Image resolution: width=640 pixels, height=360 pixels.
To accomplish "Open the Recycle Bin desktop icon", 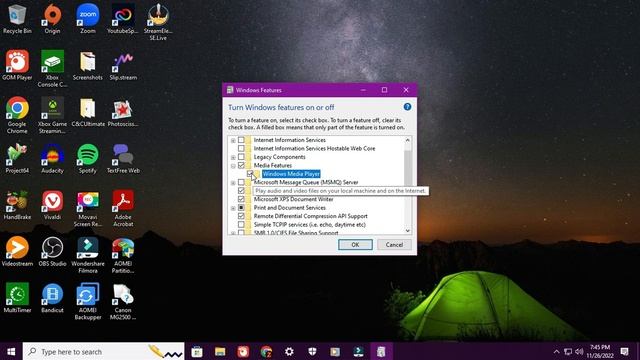I will click(17, 19).
